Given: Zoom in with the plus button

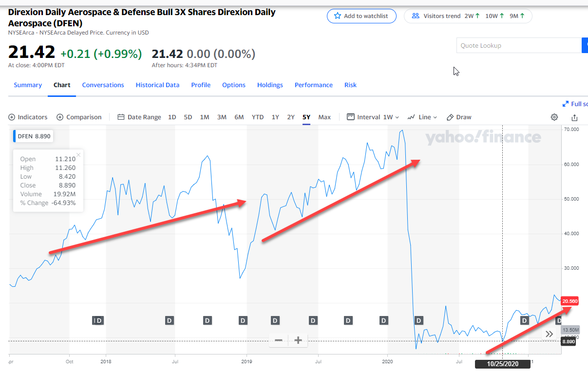Looking at the screenshot, I should [x=298, y=340].
